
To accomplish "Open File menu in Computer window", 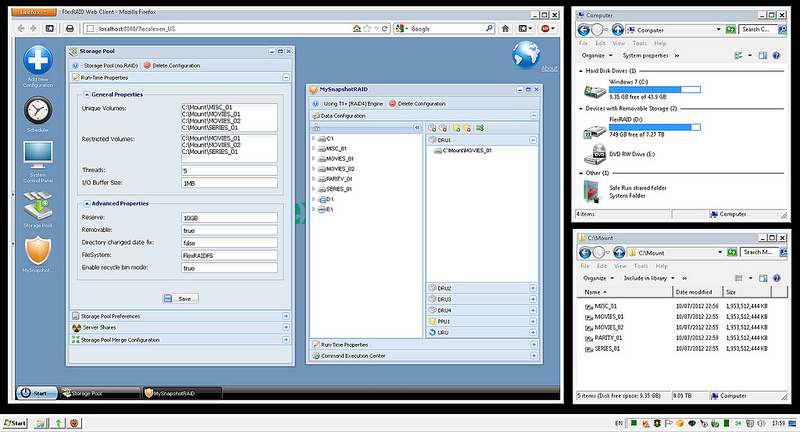I will [x=583, y=43].
